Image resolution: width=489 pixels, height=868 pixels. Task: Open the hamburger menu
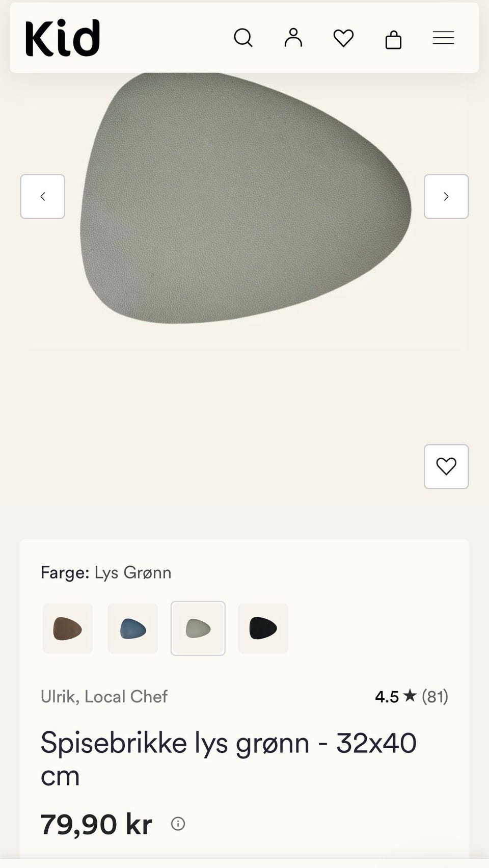click(x=443, y=38)
